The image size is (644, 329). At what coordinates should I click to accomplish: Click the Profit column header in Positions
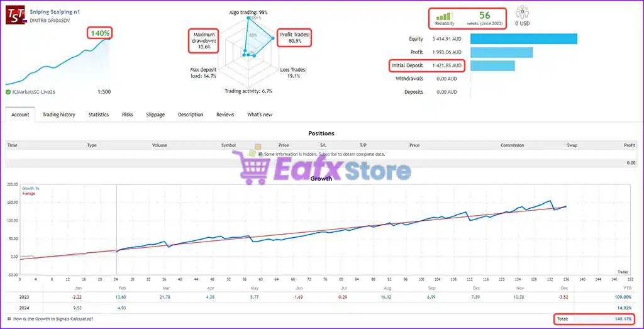click(629, 145)
